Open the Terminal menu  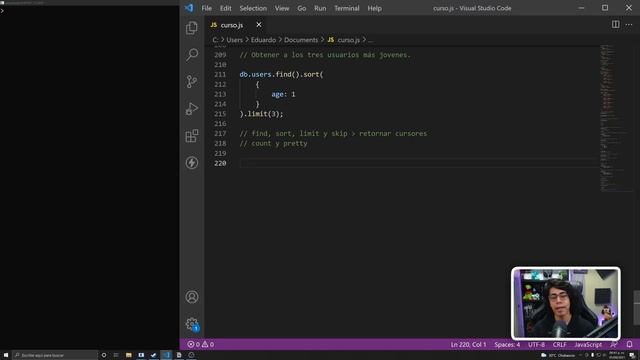pos(347,8)
